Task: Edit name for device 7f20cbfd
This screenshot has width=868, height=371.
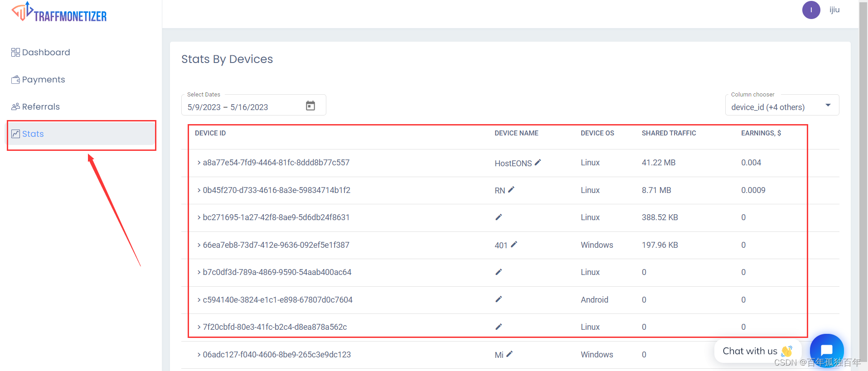Action: 499,327
